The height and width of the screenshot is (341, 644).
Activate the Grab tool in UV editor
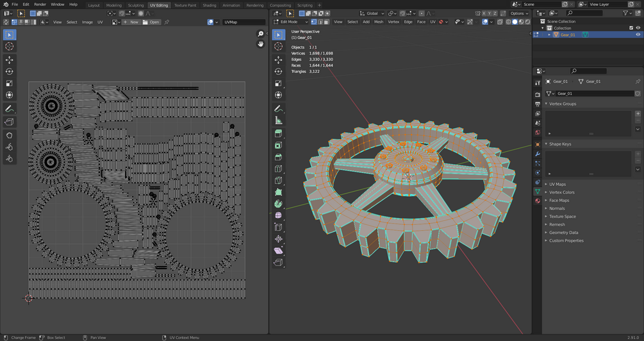tap(9, 135)
